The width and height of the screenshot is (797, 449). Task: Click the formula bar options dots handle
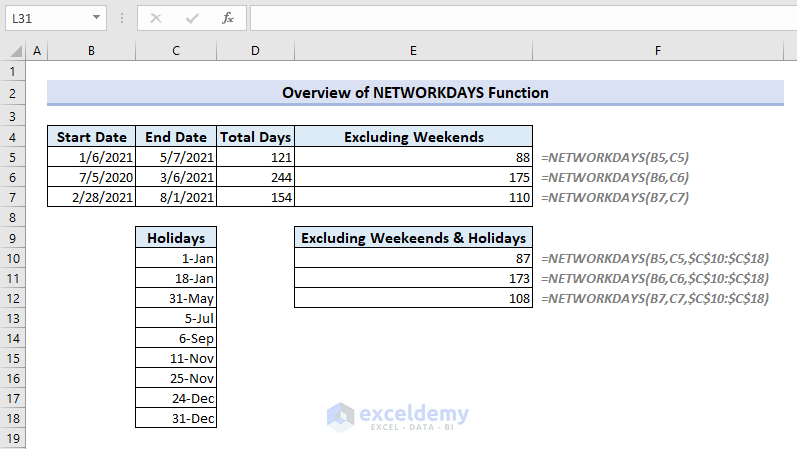[x=121, y=18]
